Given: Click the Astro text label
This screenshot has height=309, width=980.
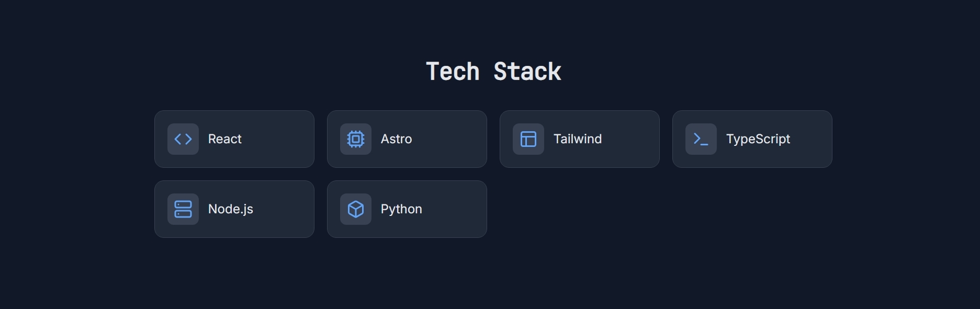Looking at the screenshot, I should 396,139.
